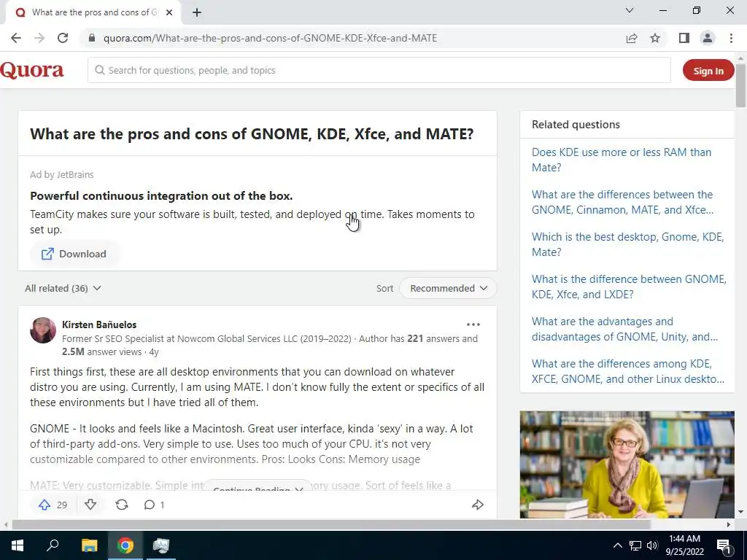The image size is (747, 560).
Task: Click the browser forward arrow
Action: pyautogui.click(x=39, y=38)
